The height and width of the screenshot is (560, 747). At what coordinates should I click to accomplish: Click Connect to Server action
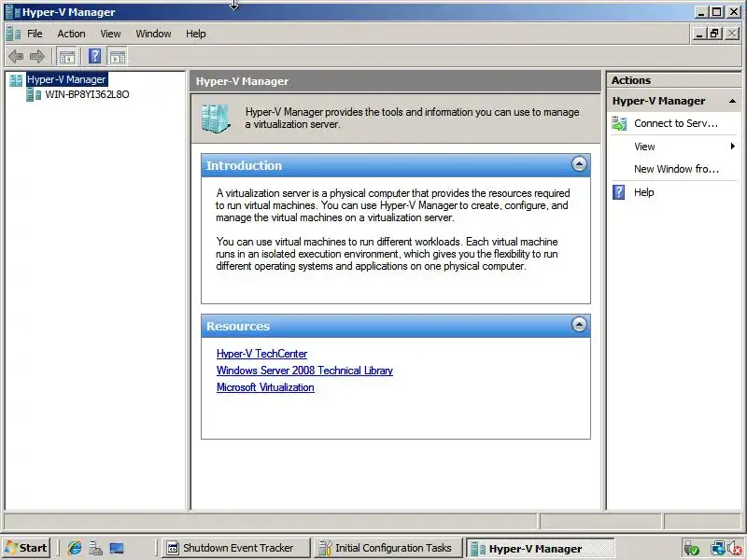pyautogui.click(x=675, y=123)
